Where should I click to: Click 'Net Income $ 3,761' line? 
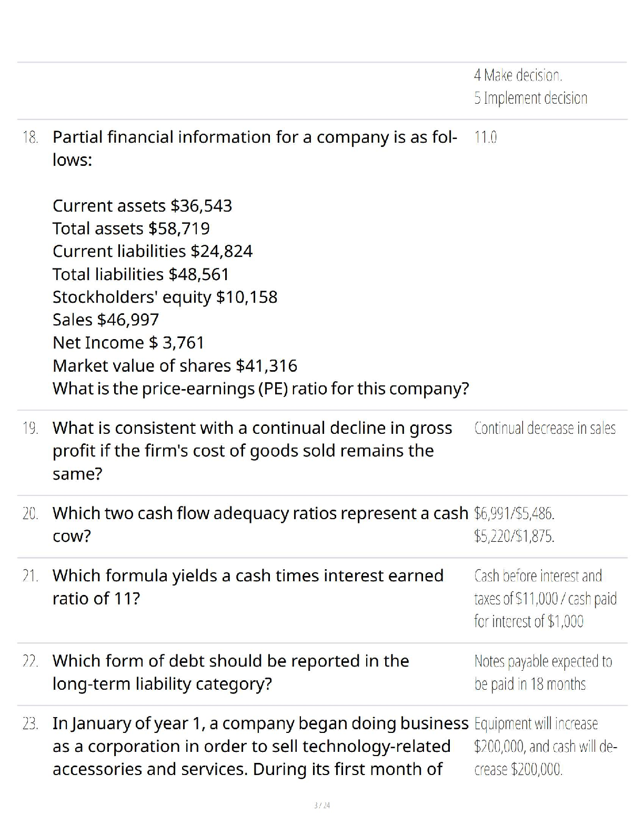coord(128,343)
